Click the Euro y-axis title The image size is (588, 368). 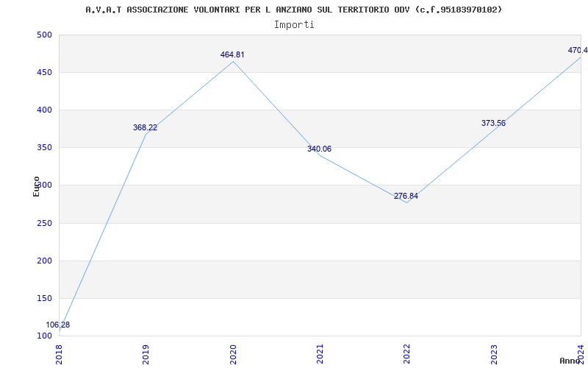(36, 186)
